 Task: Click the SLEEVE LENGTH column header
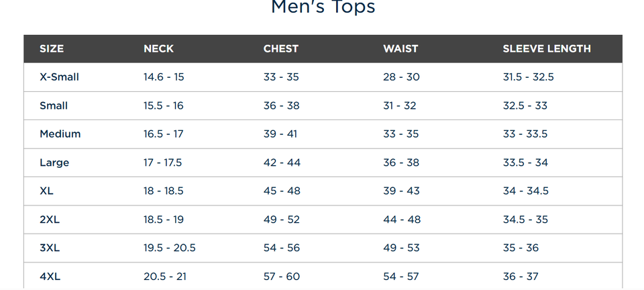point(547,49)
